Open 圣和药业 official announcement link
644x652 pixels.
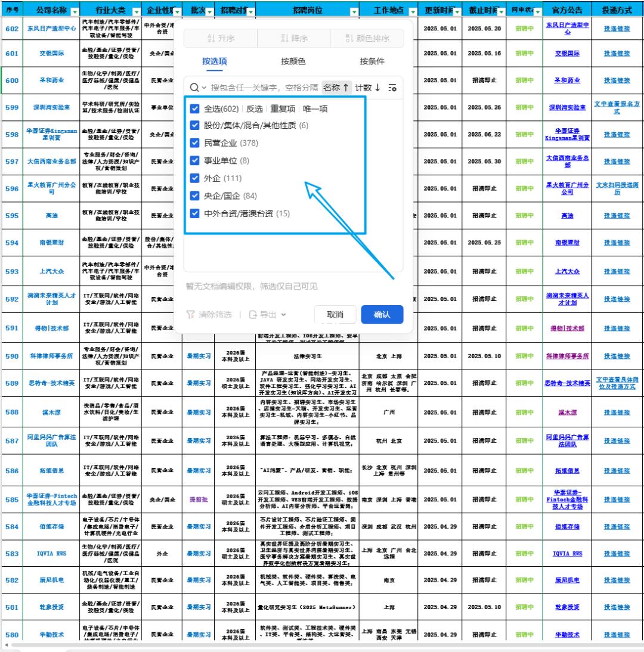point(567,80)
